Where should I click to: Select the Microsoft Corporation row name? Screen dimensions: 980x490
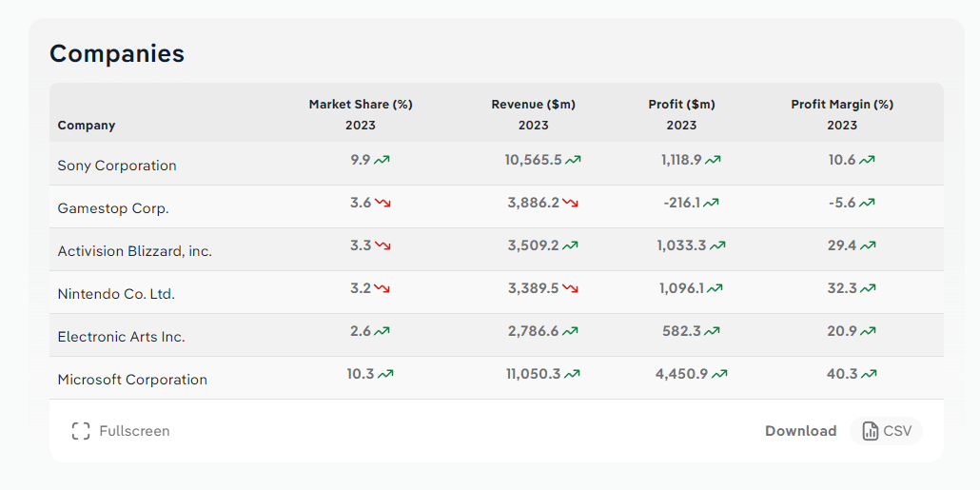(132, 380)
